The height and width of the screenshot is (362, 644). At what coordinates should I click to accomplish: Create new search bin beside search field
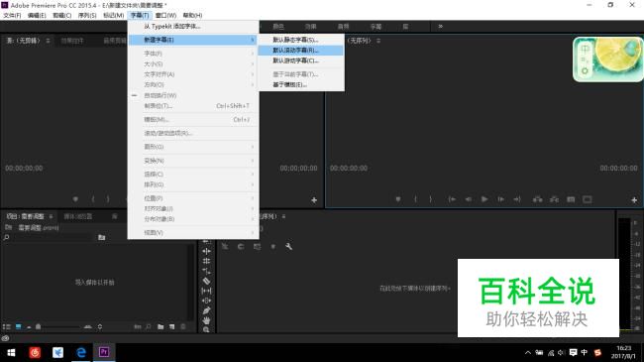click(x=101, y=237)
